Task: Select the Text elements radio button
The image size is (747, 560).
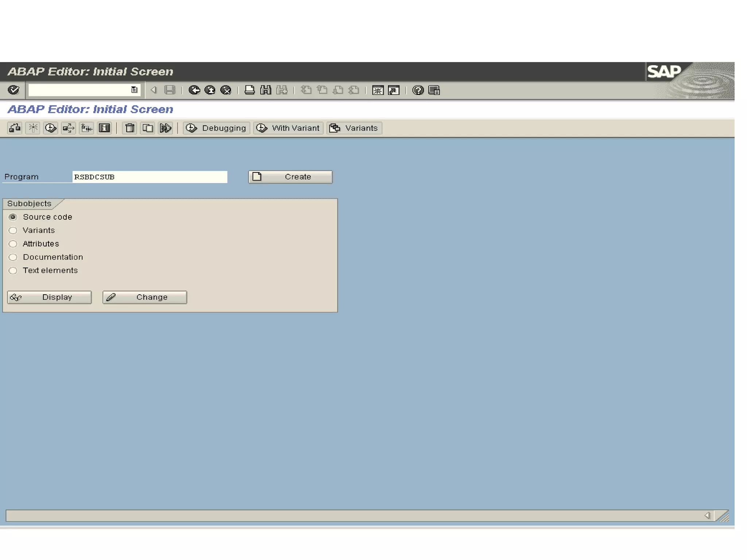Action: (13, 271)
